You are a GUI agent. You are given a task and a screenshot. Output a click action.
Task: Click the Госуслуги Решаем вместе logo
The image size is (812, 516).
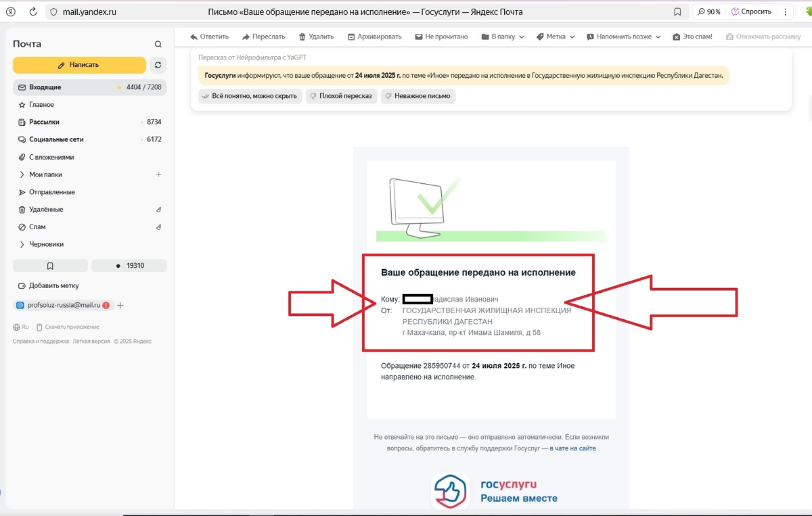coord(495,491)
